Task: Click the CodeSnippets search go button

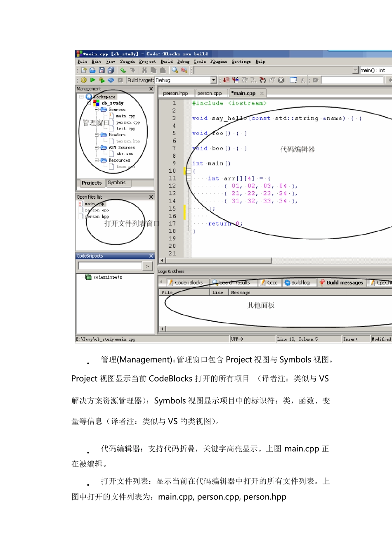Action: pos(148,266)
